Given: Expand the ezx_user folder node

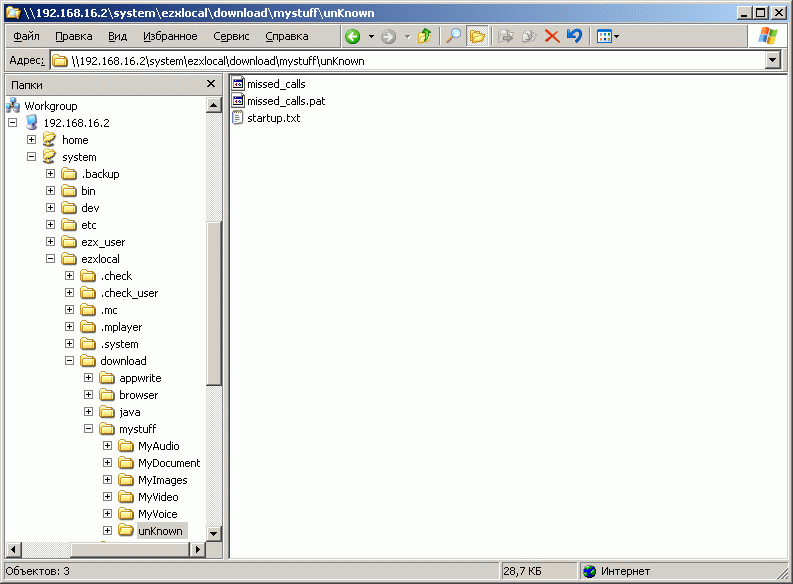Looking at the screenshot, I should (50, 241).
